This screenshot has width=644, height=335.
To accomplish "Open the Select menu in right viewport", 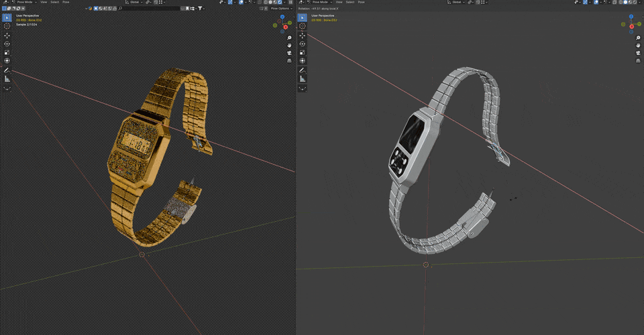I will click(350, 2).
